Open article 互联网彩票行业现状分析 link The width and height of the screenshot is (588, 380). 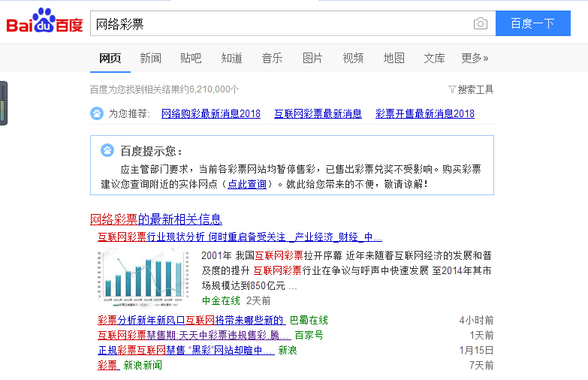[x=240, y=237]
